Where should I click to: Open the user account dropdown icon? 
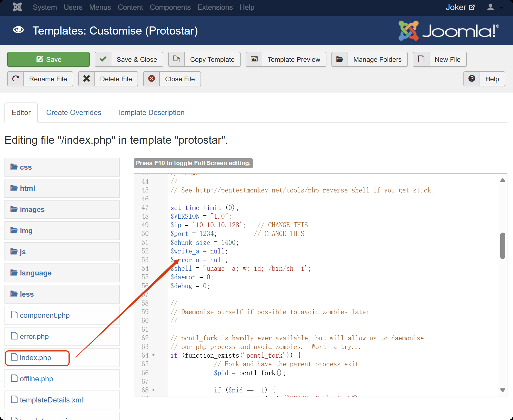click(x=495, y=7)
